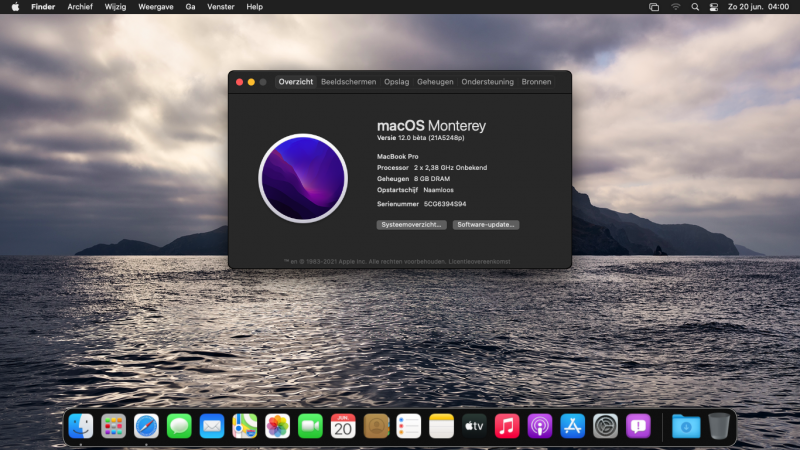Open Safari from the dock
Screen dimensions: 800x450
[x=146, y=426]
